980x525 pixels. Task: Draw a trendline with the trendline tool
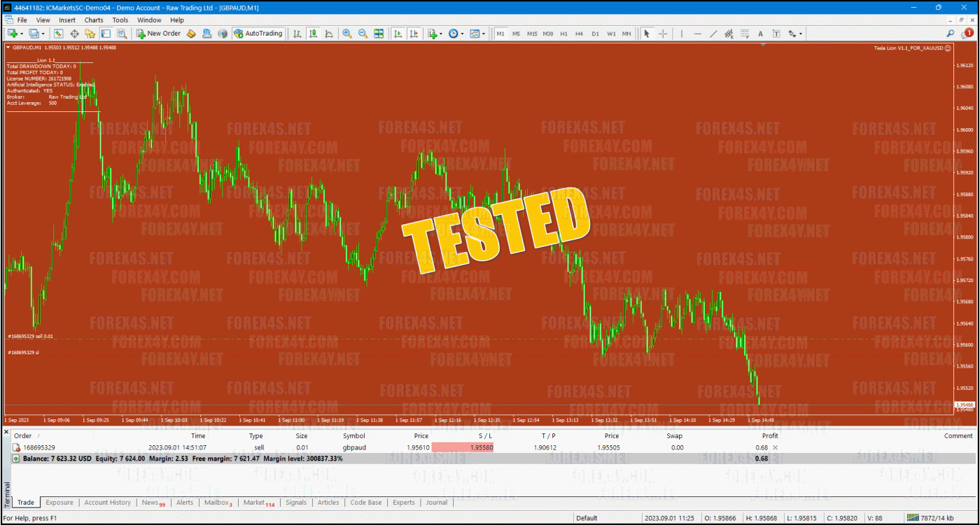pos(713,34)
